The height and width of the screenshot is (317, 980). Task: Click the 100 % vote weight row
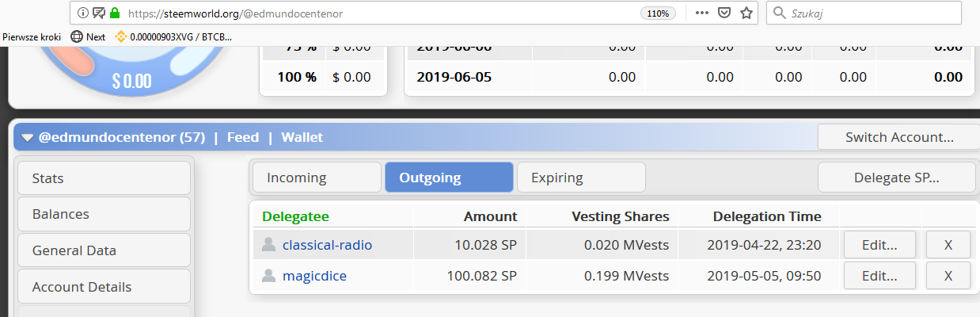[x=324, y=77]
